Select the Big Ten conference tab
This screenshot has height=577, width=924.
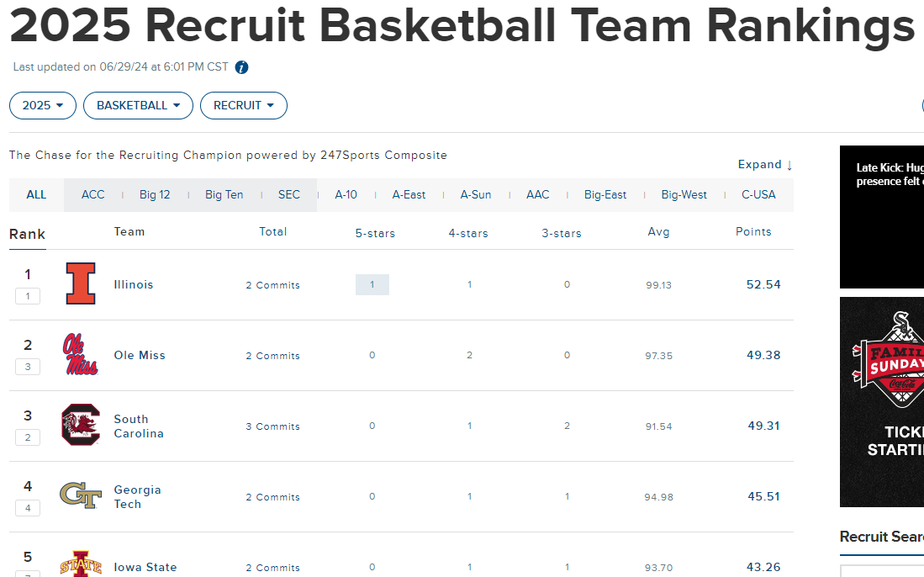point(224,194)
